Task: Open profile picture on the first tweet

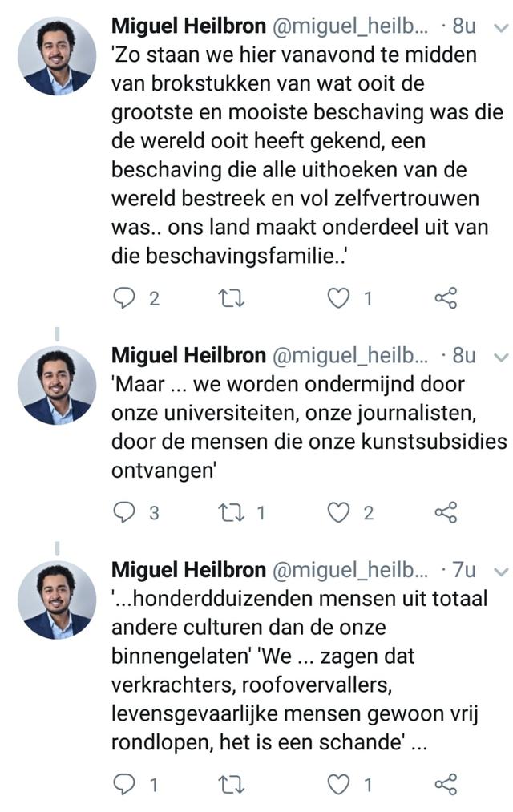Action: 56,56
